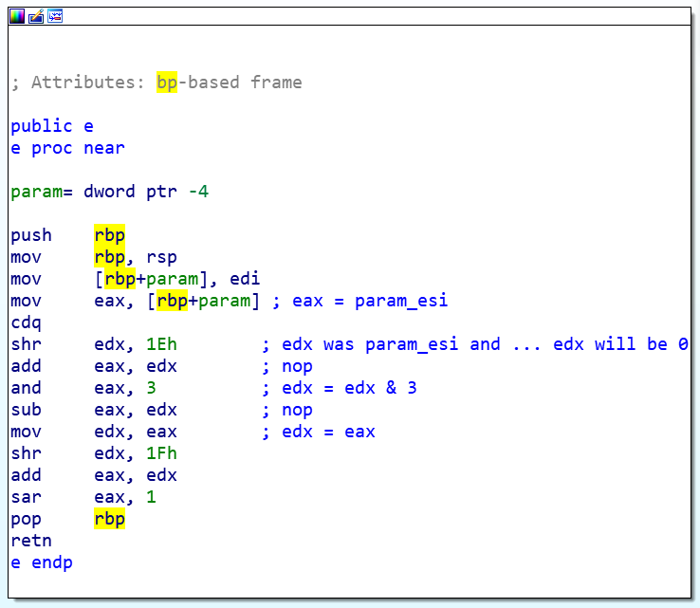This screenshot has width=700, height=608.
Task: Click the 'cdq' instruction
Action: click(x=26, y=322)
